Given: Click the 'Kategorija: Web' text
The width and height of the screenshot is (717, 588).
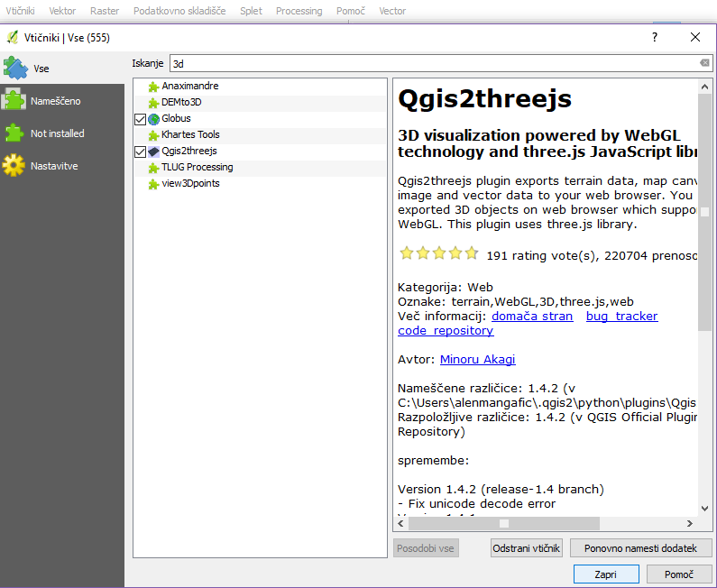Looking at the screenshot, I should point(446,287).
